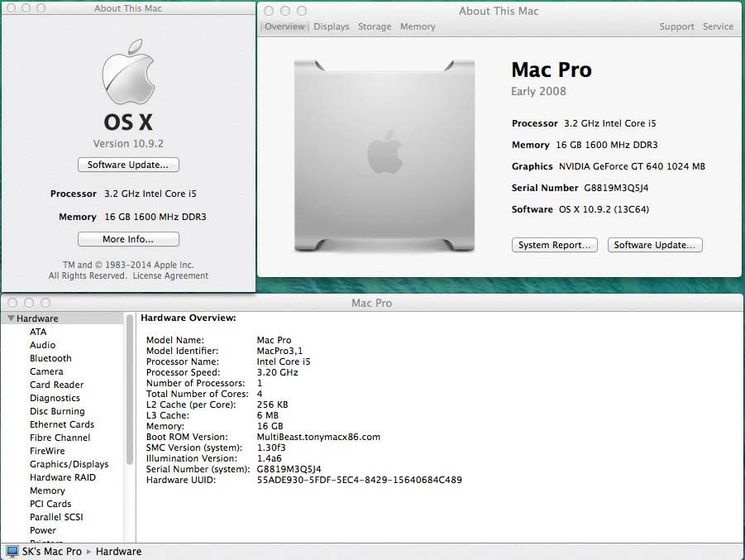Select Memory in the sidebar list
This screenshot has height=560, width=745.
[x=47, y=491]
